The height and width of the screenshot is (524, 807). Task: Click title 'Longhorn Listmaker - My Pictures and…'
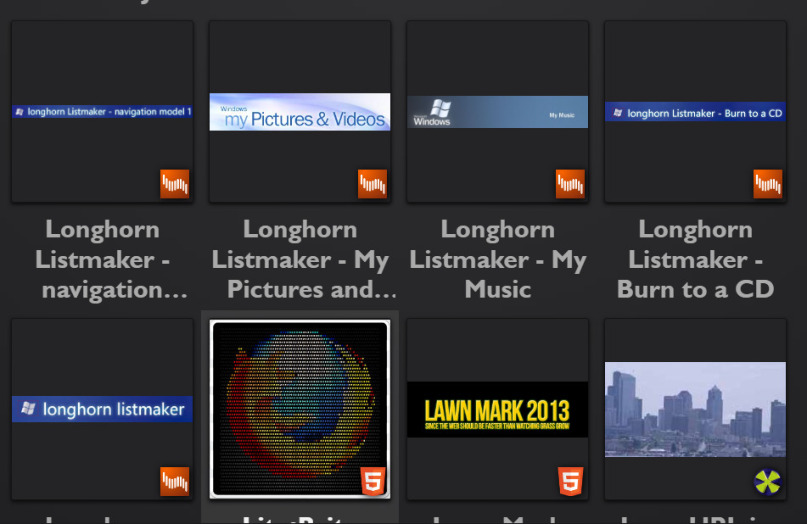[304, 259]
